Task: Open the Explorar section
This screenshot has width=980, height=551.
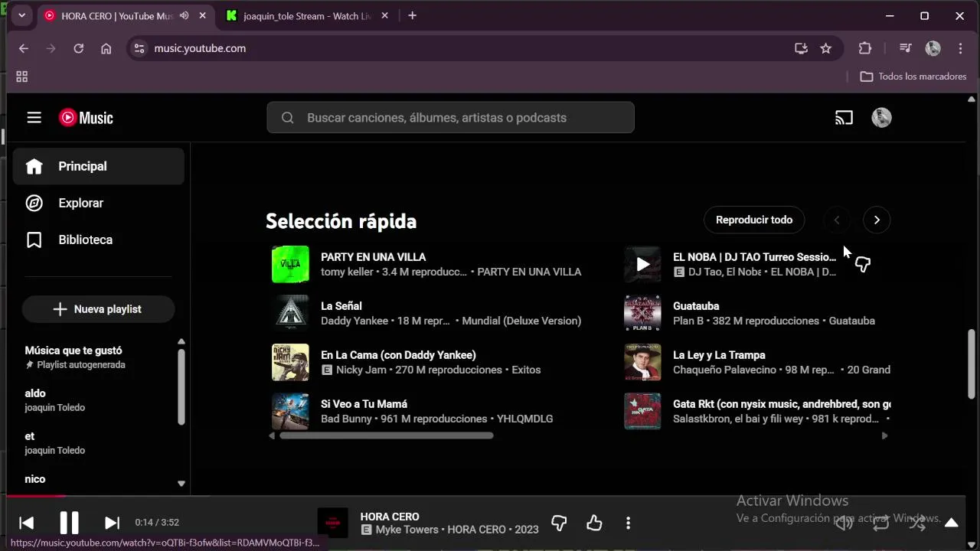Action: coord(99,203)
